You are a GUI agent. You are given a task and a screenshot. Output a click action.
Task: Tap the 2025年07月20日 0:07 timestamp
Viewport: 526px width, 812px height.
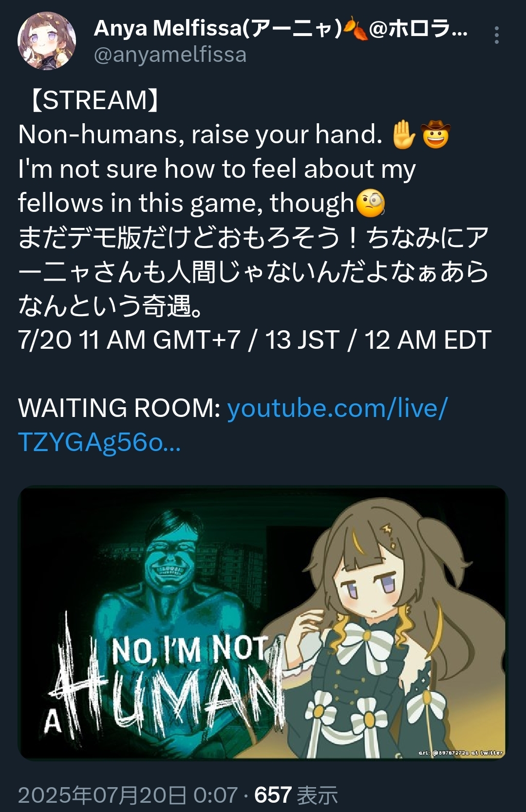tap(128, 795)
